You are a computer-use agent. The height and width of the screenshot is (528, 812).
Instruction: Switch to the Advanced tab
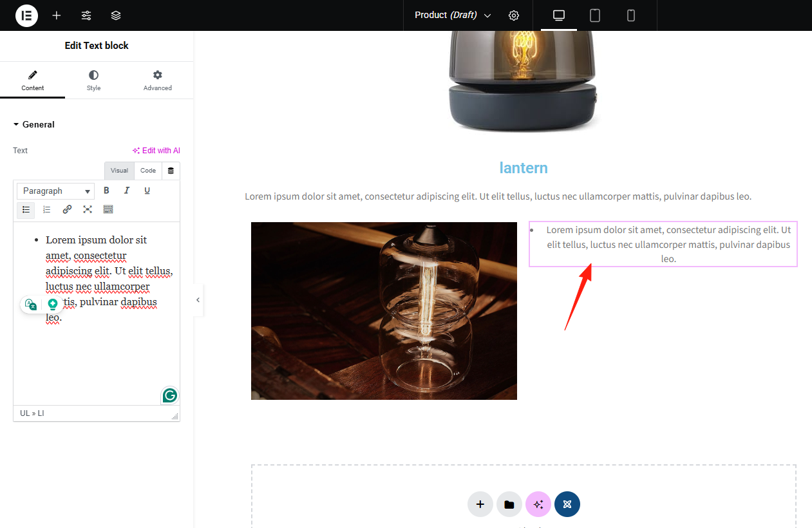tap(158, 80)
